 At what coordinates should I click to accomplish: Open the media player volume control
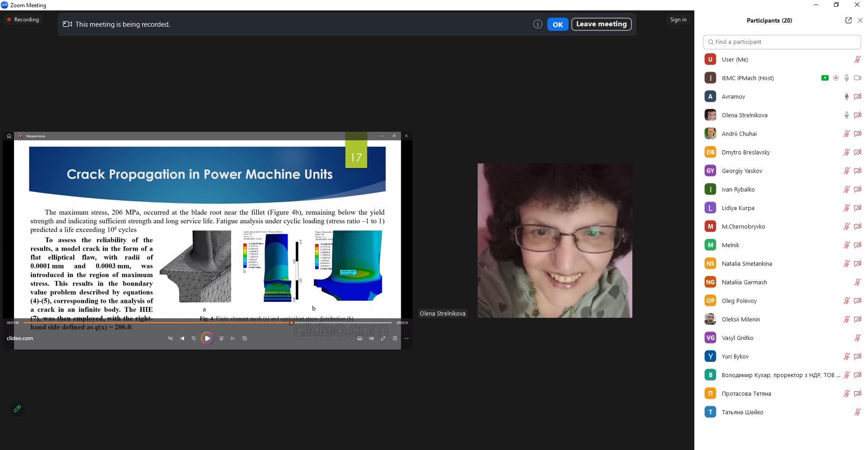pyautogui.click(x=371, y=338)
